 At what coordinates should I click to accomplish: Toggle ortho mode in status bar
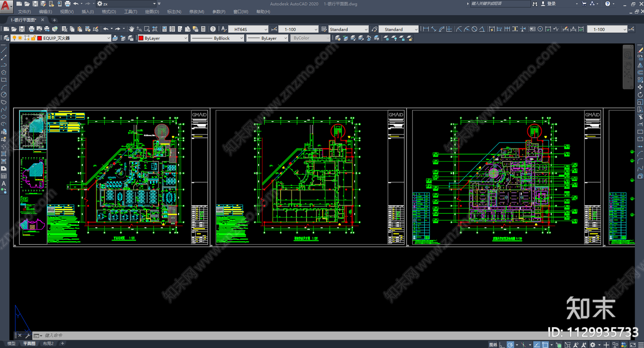[502, 345]
